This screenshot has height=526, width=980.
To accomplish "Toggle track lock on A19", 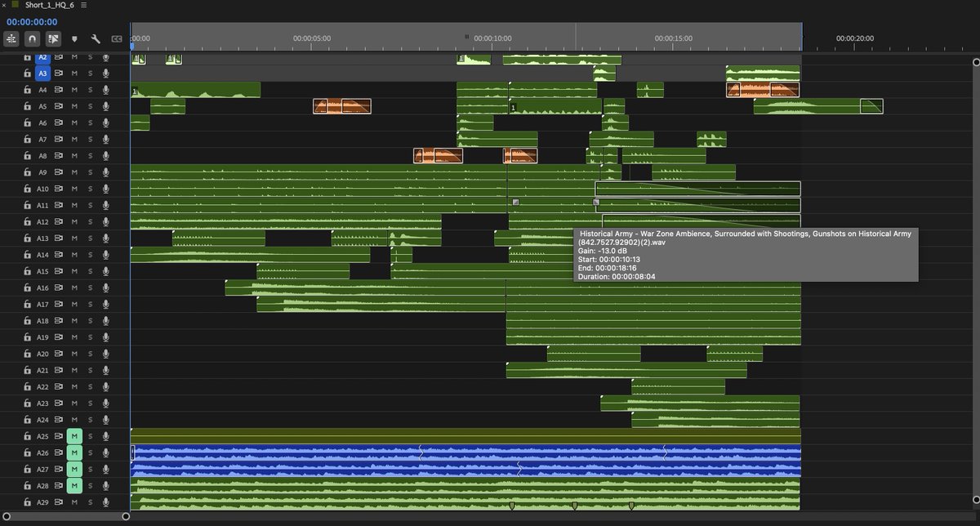I will click(x=27, y=337).
